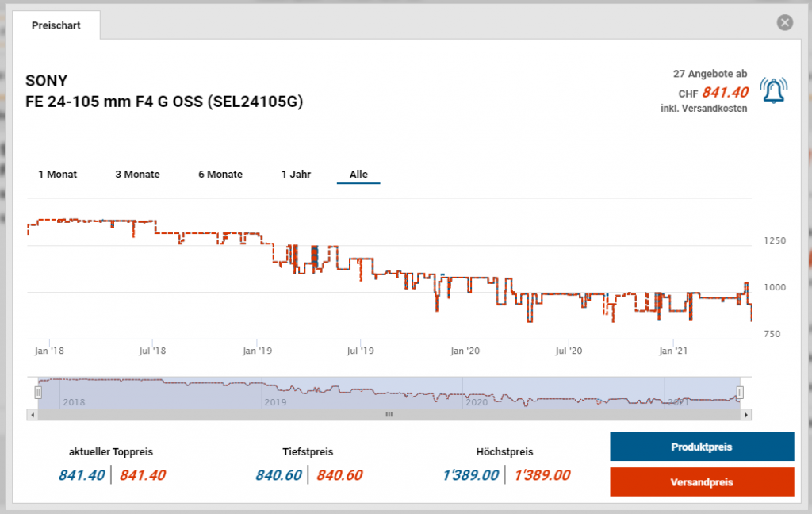Select the 6 Monate time range

click(220, 174)
